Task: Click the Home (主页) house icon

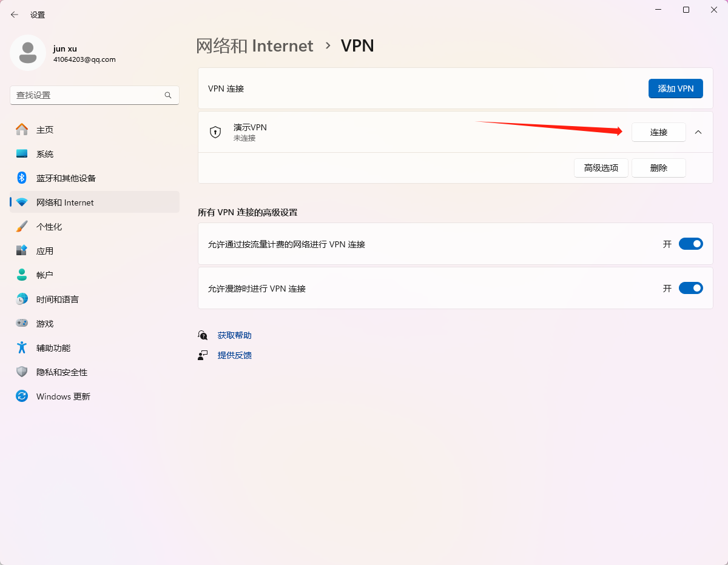Action: tap(22, 130)
